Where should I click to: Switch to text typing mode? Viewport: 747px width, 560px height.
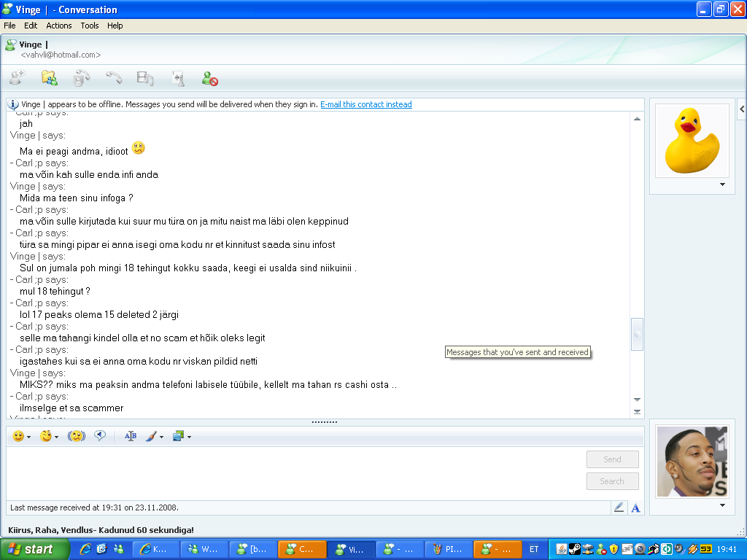click(635, 507)
